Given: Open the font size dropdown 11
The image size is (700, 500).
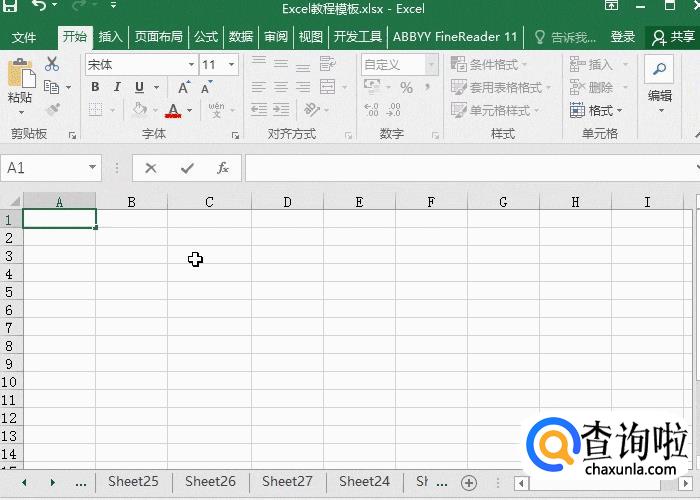Looking at the screenshot, I should pos(232,65).
